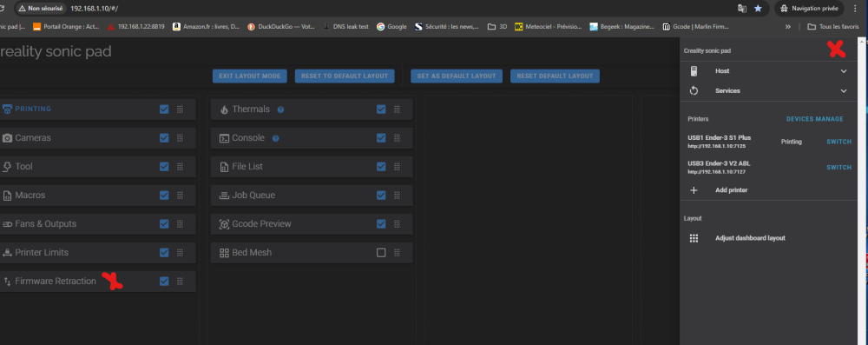Enable the Bed Mesh checkbox
The width and height of the screenshot is (868, 345).
pyautogui.click(x=381, y=252)
